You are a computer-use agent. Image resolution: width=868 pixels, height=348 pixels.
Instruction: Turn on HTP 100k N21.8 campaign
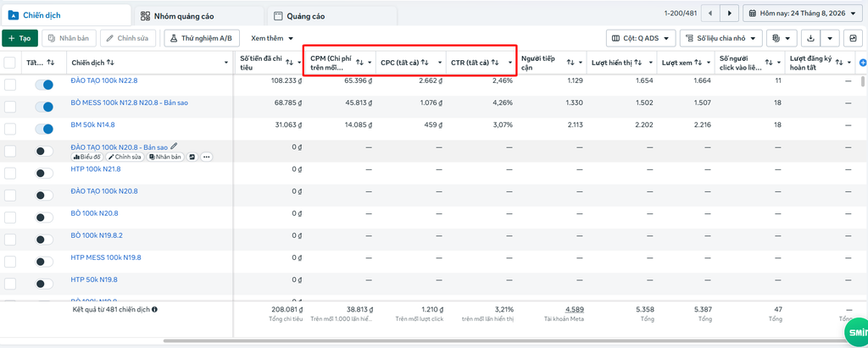pyautogui.click(x=44, y=174)
